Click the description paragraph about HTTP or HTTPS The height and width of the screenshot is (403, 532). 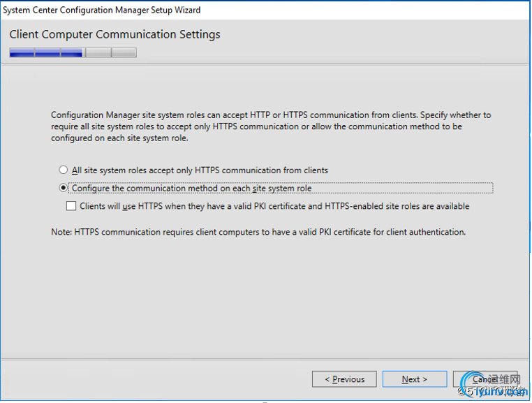pyautogui.click(x=271, y=126)
